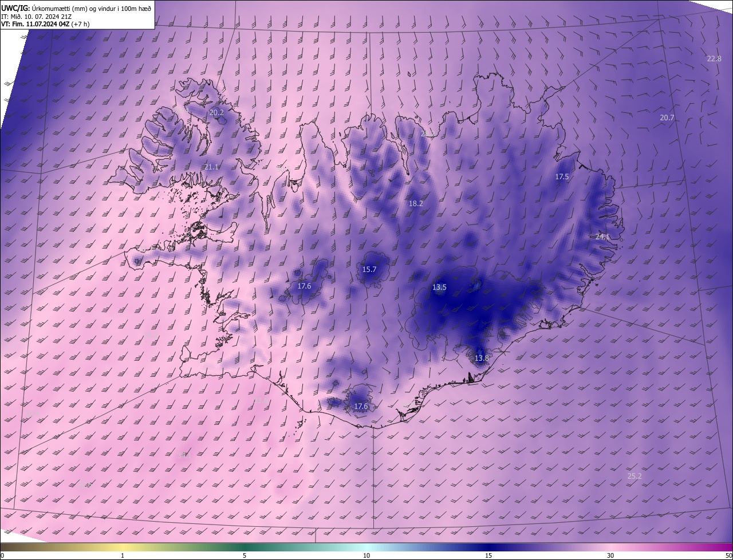Click the 24.1 value label

pos(603,236)
